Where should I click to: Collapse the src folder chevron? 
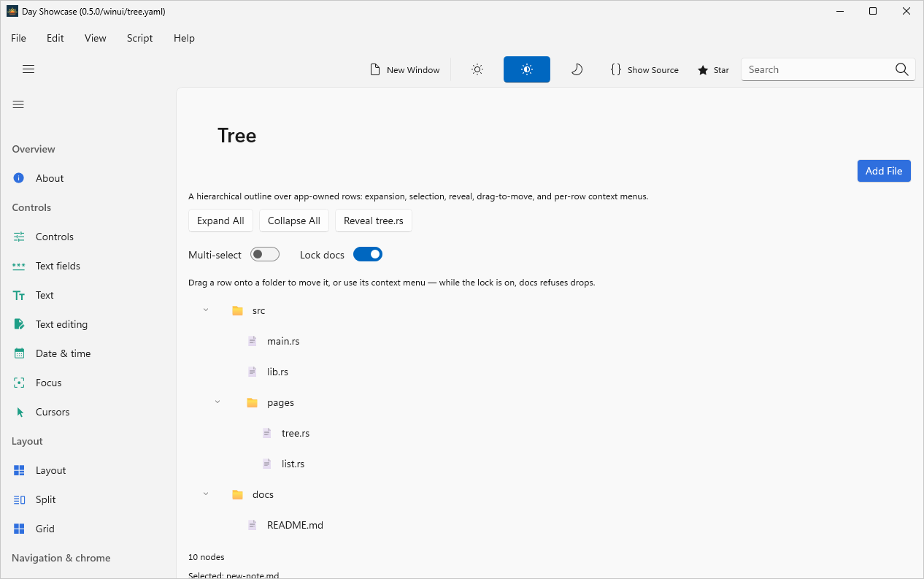pos(206,310)
